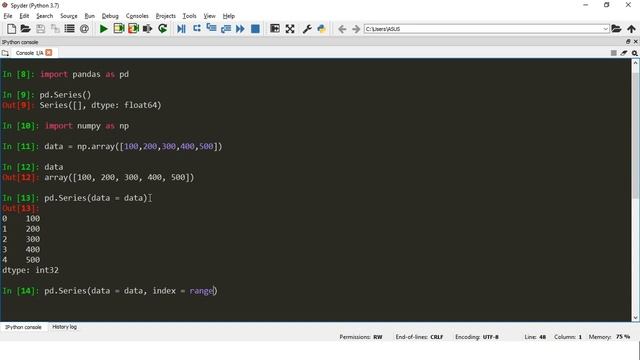Image resolution: width=640 pixels, height=360 pixels.
Task: Go back to the previous directory
Action: (342, 29)
